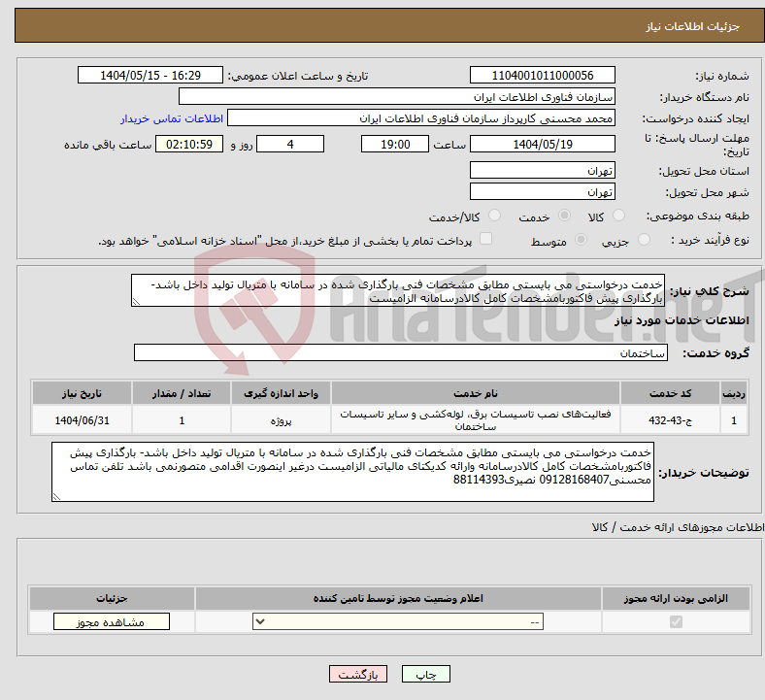Click the service name cell فعالیت‌های نصب تاسیسات
Viewport: 765px width, 700px height.
(x=476, y=420)
